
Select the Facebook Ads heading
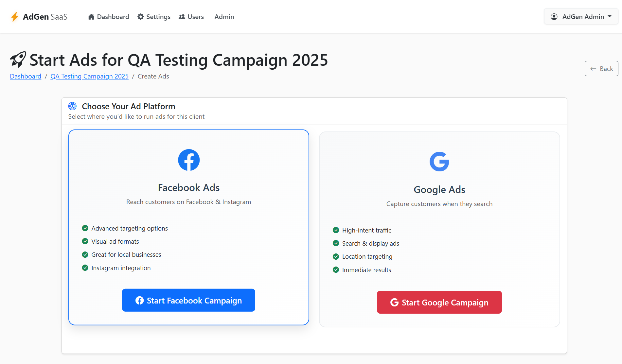[x=189, y=188]
